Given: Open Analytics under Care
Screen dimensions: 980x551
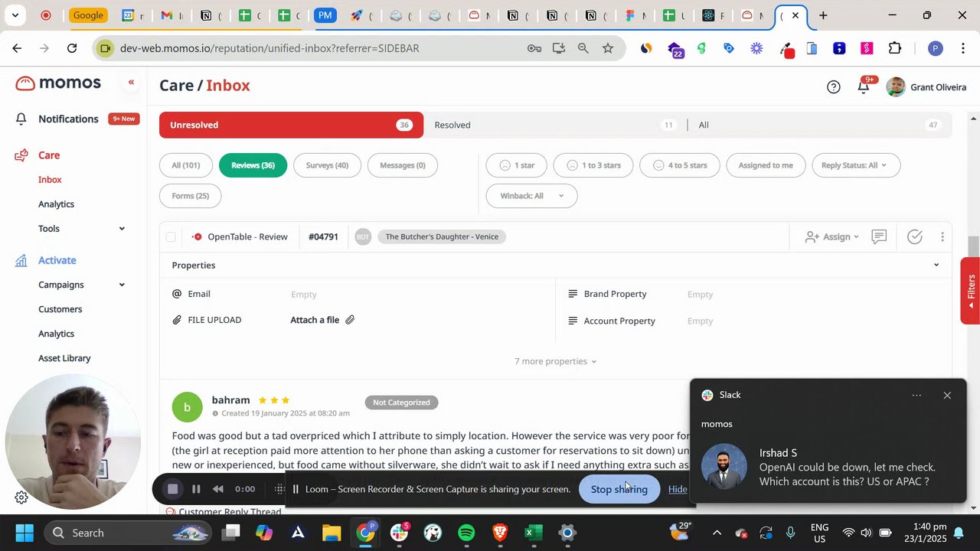Looking at the screenshot, I should (56, 204).
